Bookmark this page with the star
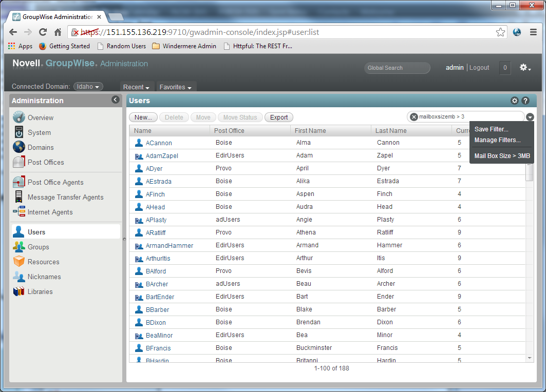 (x=500, y=32)
